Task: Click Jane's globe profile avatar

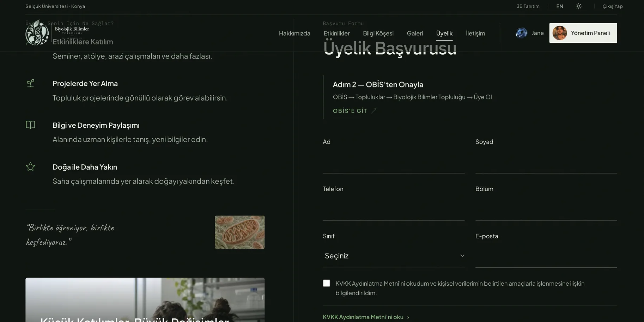Action: (x=521, y=33)
